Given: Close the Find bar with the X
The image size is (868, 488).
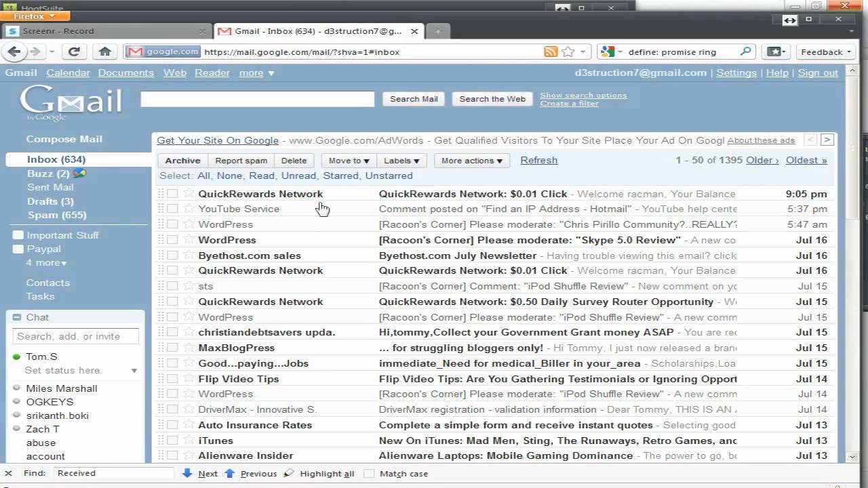Looking at the screenshot, I should tap(8, 473).
